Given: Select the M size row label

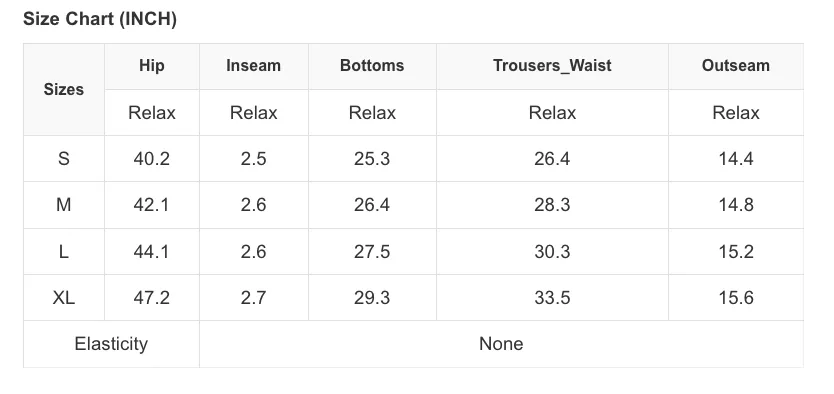Looking at the screenshot, I should tap(63, 205).
